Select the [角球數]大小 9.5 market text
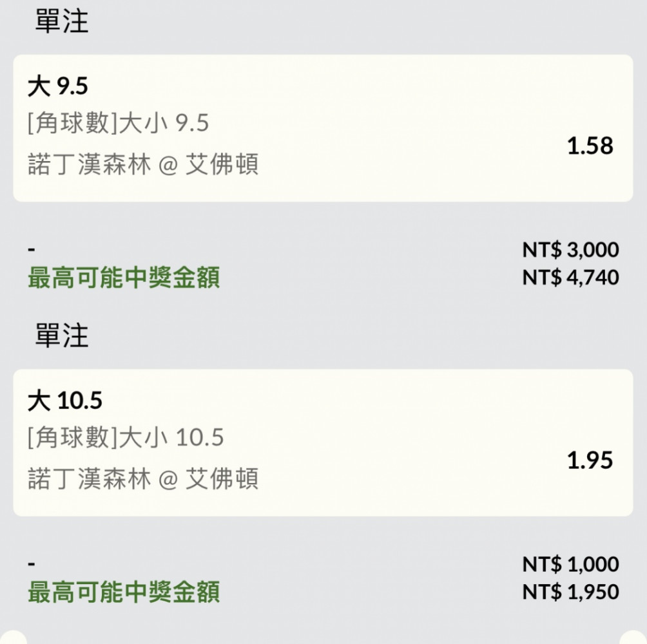Viewport: 647px width, 644px height. pyautogui.click(x=118, y=123)
